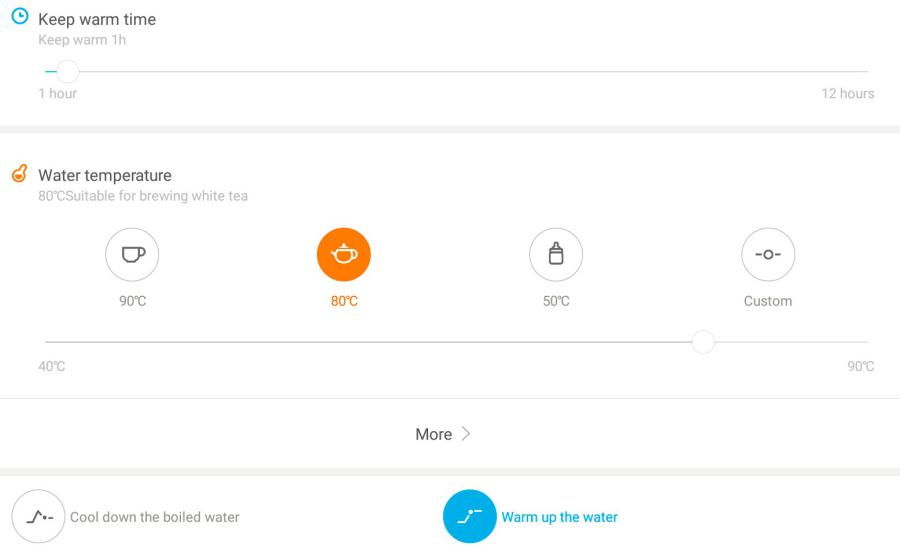Click the water temperature slider handle
This screenshot has width=900, height=549.
point(703,342)
